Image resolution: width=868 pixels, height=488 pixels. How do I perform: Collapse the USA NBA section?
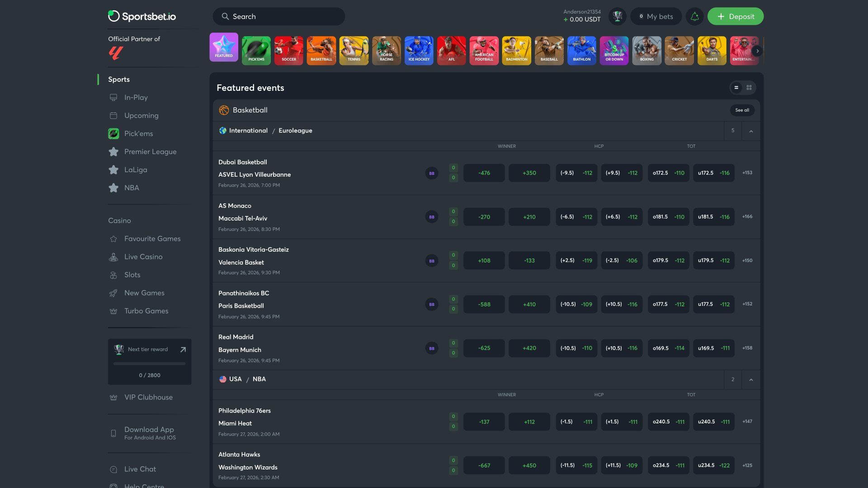tap(751, 380)
